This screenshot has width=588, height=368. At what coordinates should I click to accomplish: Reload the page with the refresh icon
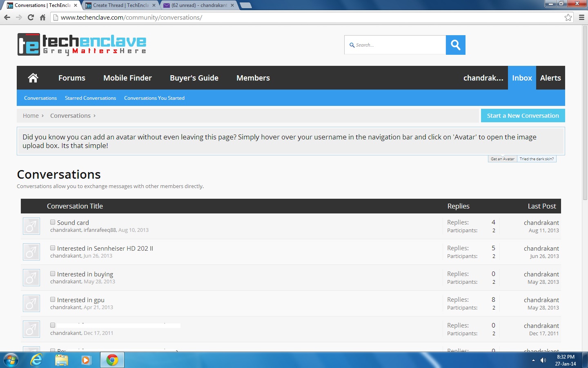(31, 17)
